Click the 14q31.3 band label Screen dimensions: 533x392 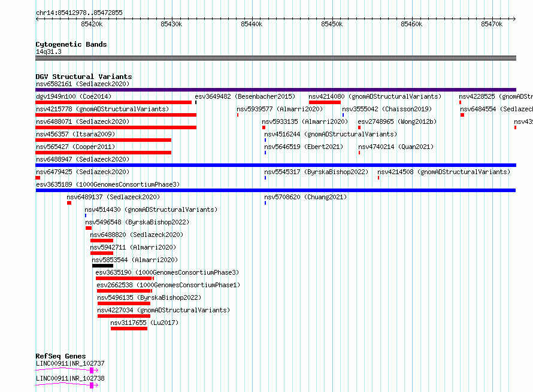pos(49,51)
